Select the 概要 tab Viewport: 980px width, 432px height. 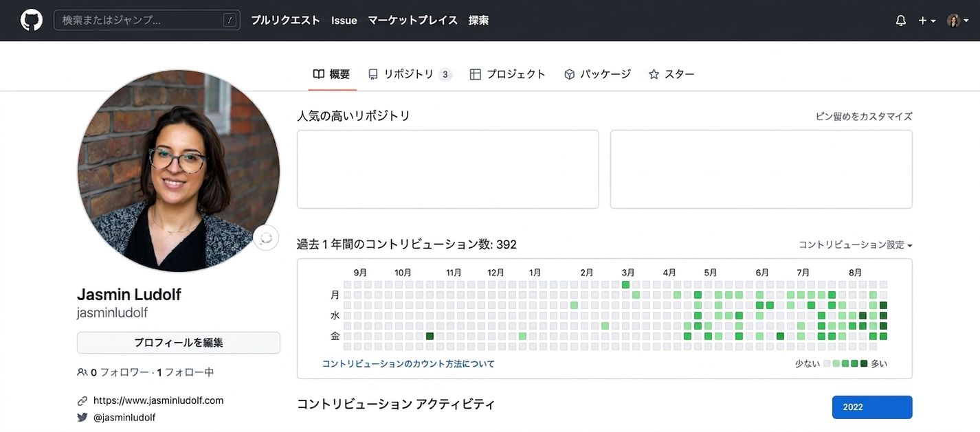332,74
